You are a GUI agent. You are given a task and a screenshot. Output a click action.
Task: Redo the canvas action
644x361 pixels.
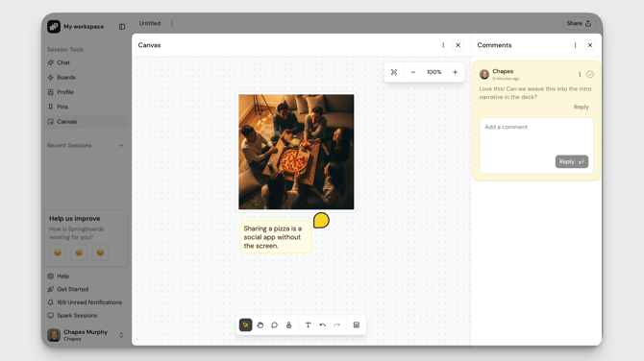(x=336, y=325)
